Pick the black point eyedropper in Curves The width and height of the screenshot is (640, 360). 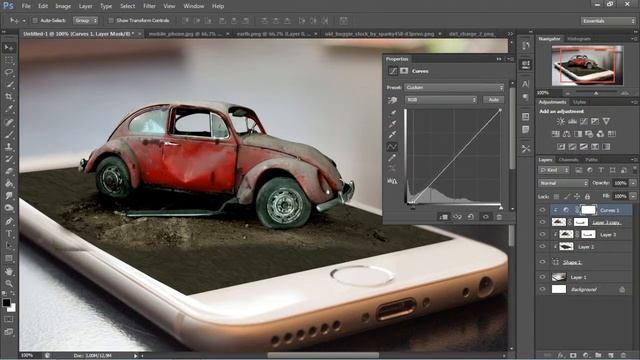pos(392,113)
